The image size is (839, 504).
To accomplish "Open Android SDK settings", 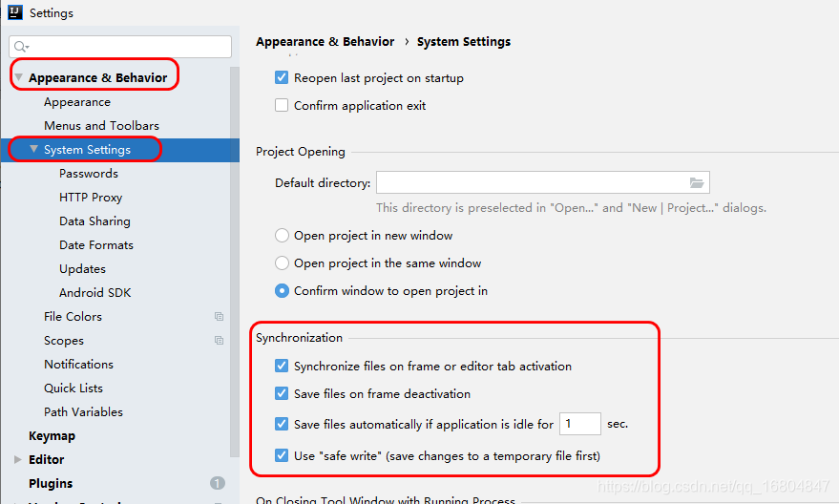I will coord(94,292).
